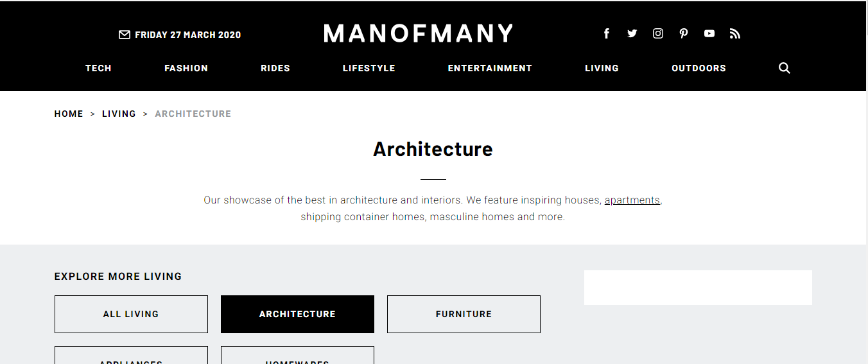Image resolution: width=868 pixels, height=364 pixels.
Task: Open the RSS feed icon
Action: (x=735, y=33)
